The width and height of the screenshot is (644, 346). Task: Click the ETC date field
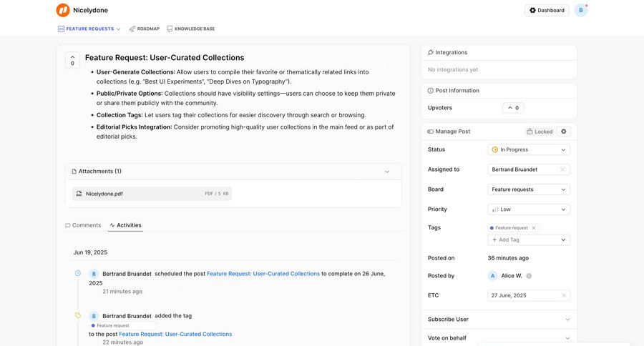(x=529, y=295)
